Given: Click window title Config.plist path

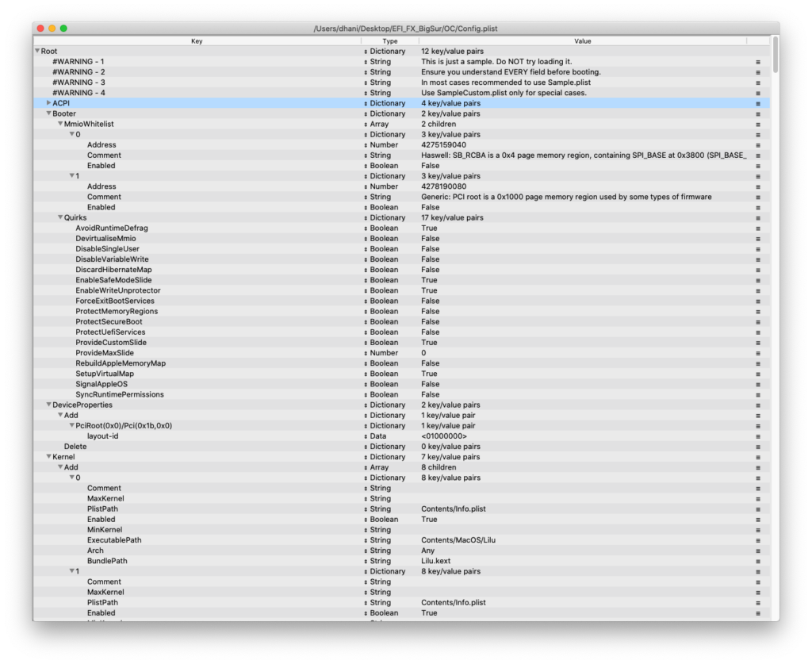Looking at the screenshot, I should [405, 29].
